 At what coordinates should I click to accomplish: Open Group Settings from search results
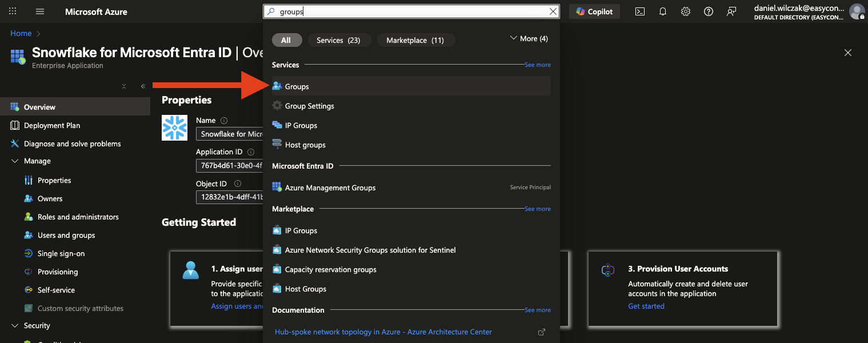point(309,106)
